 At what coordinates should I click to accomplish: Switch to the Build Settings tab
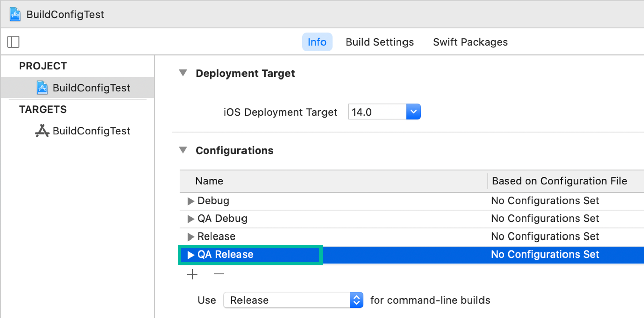(x=379, y=42)
